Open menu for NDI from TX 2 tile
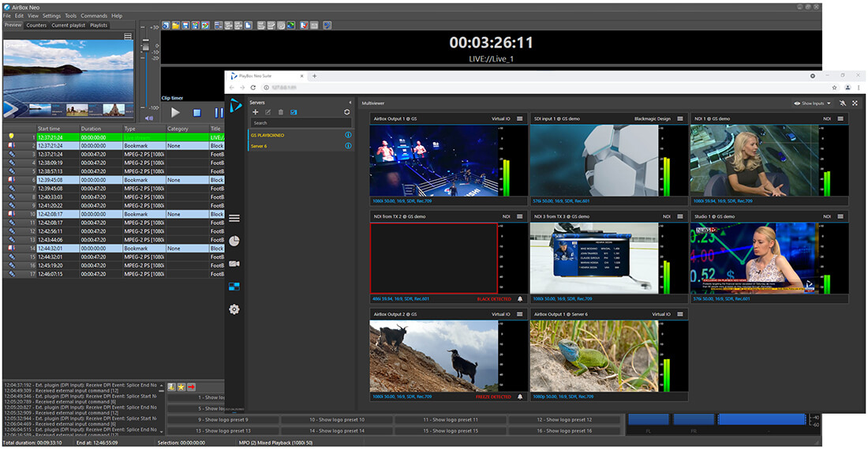This screenshot has height=450, width=868. (520, 216)
